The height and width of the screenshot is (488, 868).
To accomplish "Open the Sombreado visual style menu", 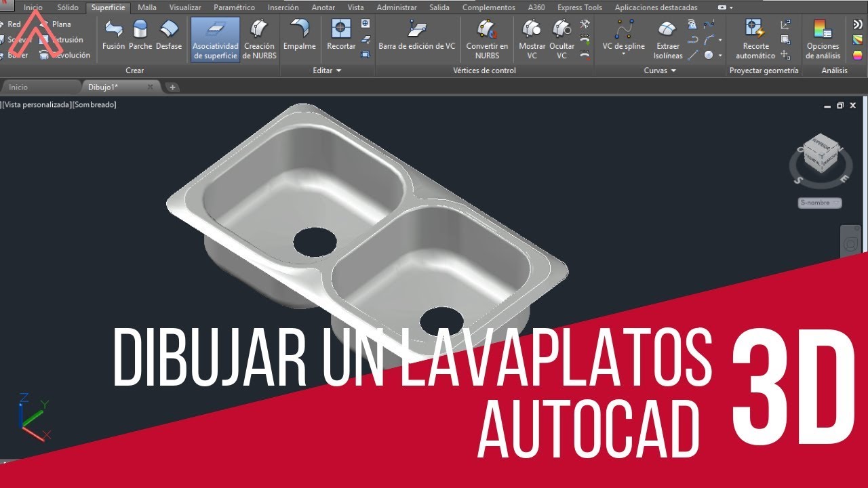I will coord(94,105).
